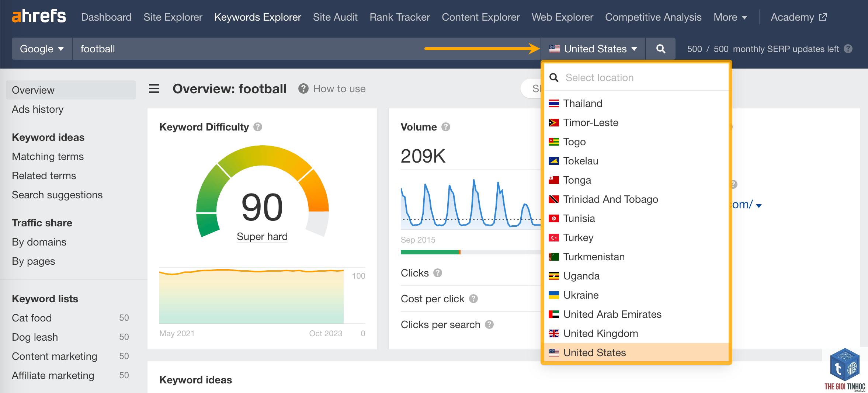Viewport: 868px width, 393px height.
Task: Open the United States country dropdown
Action: [x=593, y=49]
